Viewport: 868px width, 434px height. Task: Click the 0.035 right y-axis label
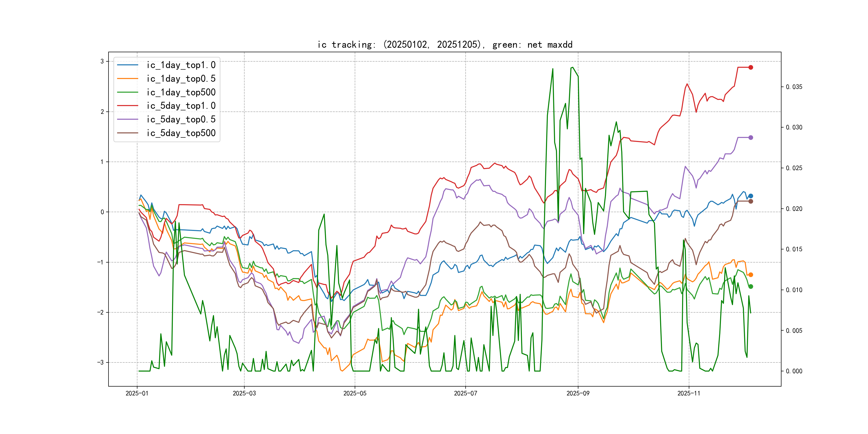pyautogui.click(x=794, y=87)
